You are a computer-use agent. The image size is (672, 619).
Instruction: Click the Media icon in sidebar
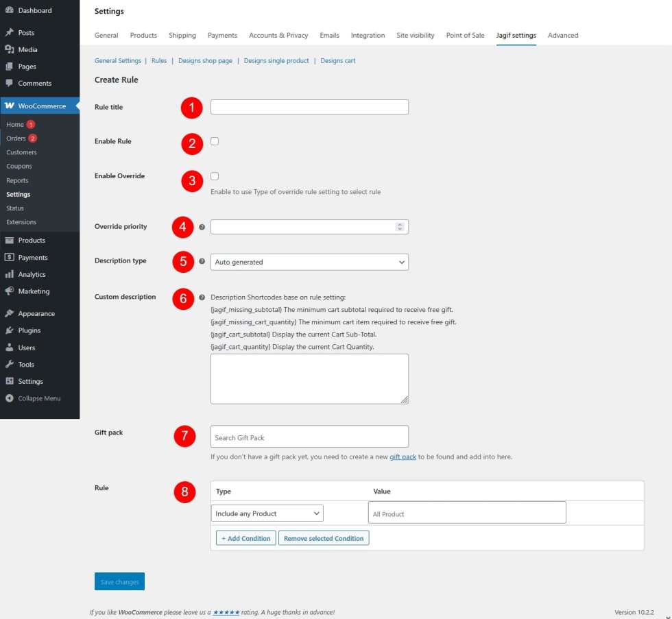click(9, 49)
